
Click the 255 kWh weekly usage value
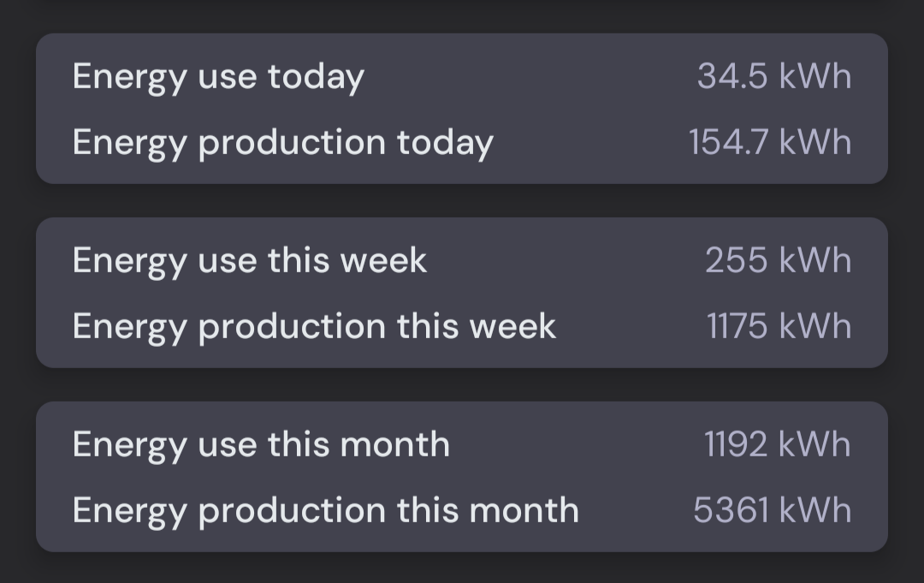point(778,260)
